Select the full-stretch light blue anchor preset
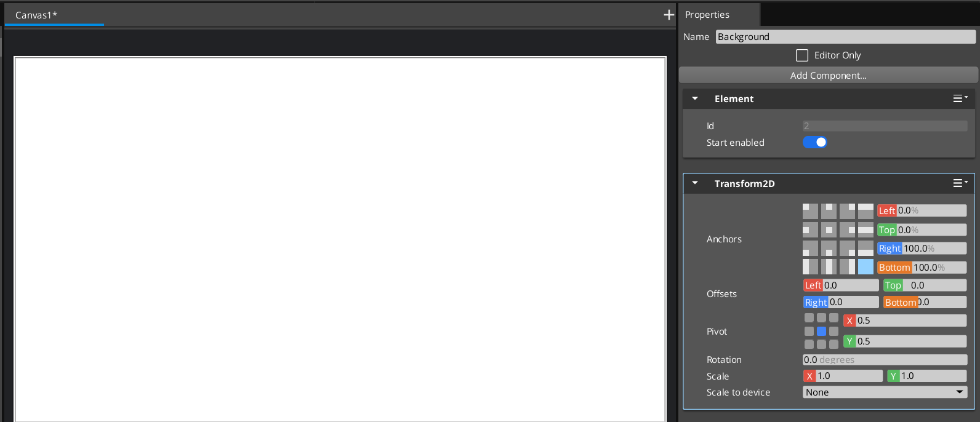 tap(866, 267)
